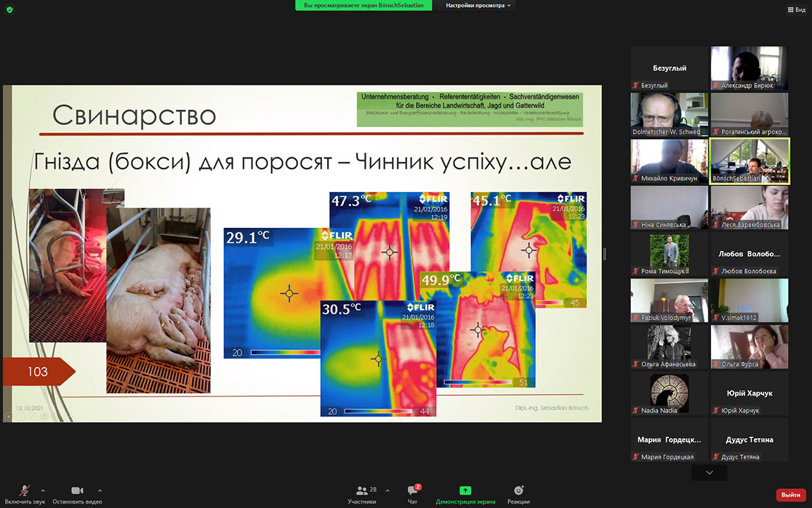
Task: Select Ніна Синявська video tile
Action: point(669,207)
